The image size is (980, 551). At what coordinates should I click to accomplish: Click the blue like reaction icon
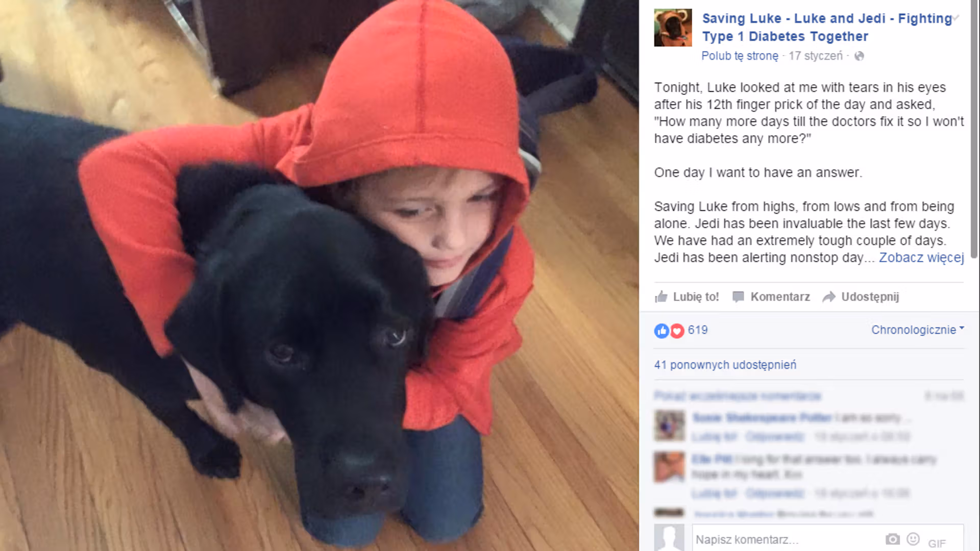click(661, 331)
